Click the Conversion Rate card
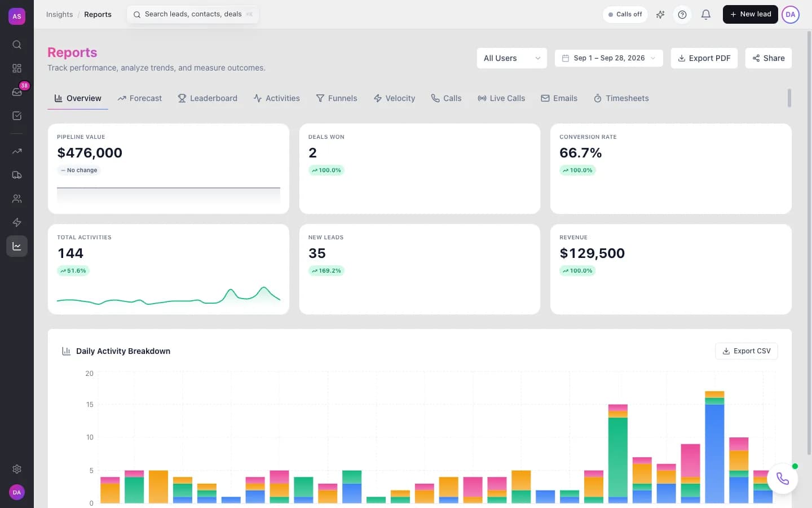Image resolution: width=812 pixels, height=508 pixels. coord(671,169)
